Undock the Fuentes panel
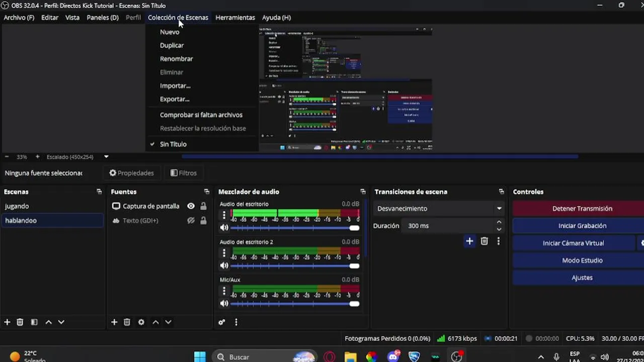Screen dimensions: 644x362 tap(207, 192)
